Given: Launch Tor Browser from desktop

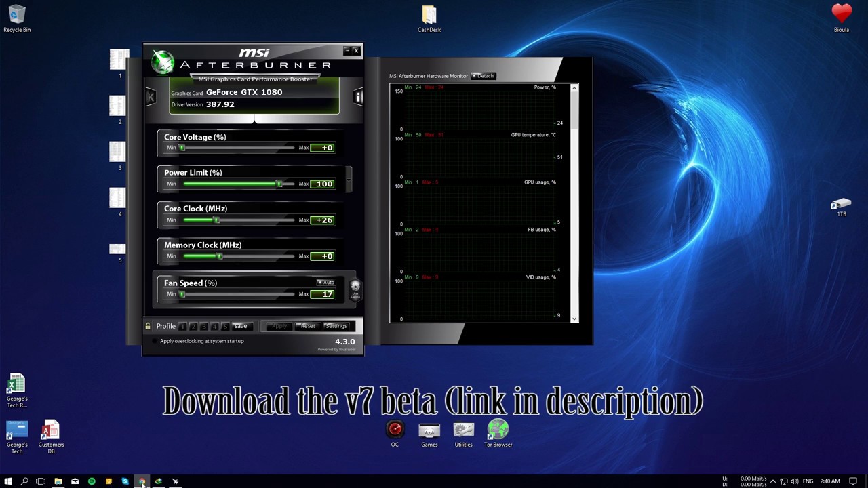Looking at the screenshot, I should point(498,434).
